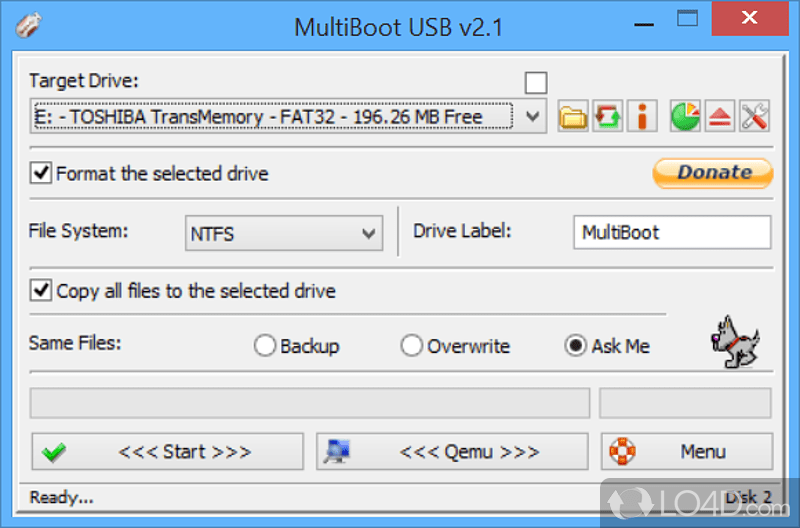This screenshot has width=800, height=528.
Task: Expand the Target Drive dropdown
Action: click(x=532, y=116)
